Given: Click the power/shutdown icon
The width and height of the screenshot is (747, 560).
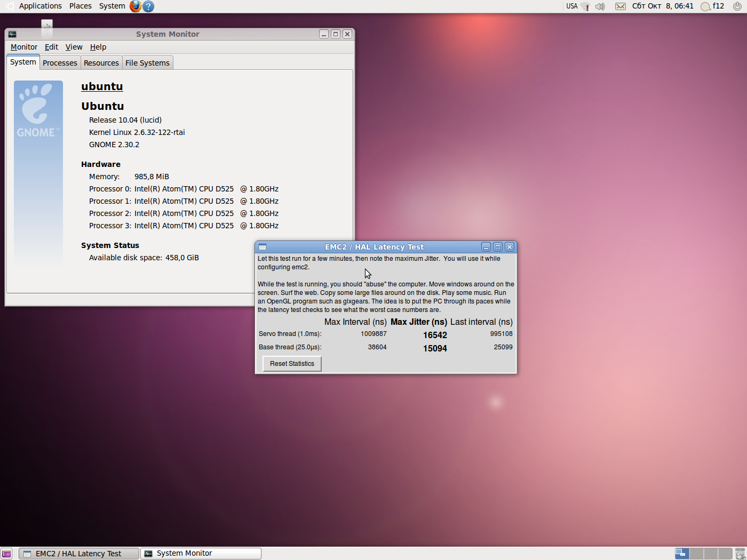Looking at the screenshot, I should pyautogui.click(x=737, y=6).
